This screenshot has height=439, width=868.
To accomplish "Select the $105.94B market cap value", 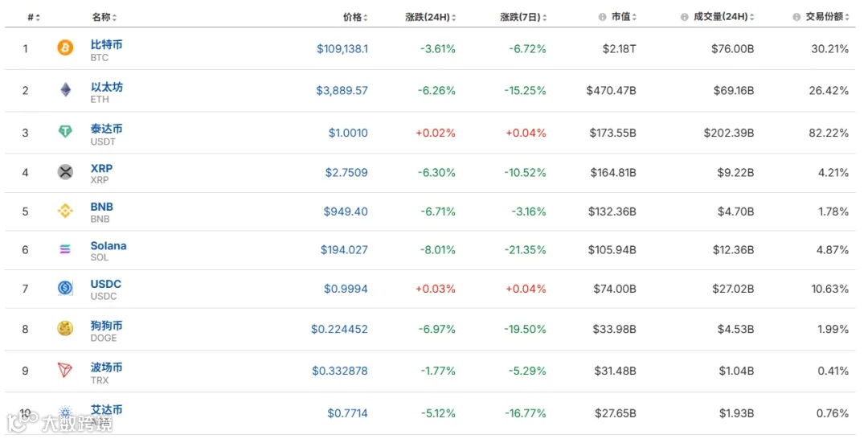I will (612, 250).
